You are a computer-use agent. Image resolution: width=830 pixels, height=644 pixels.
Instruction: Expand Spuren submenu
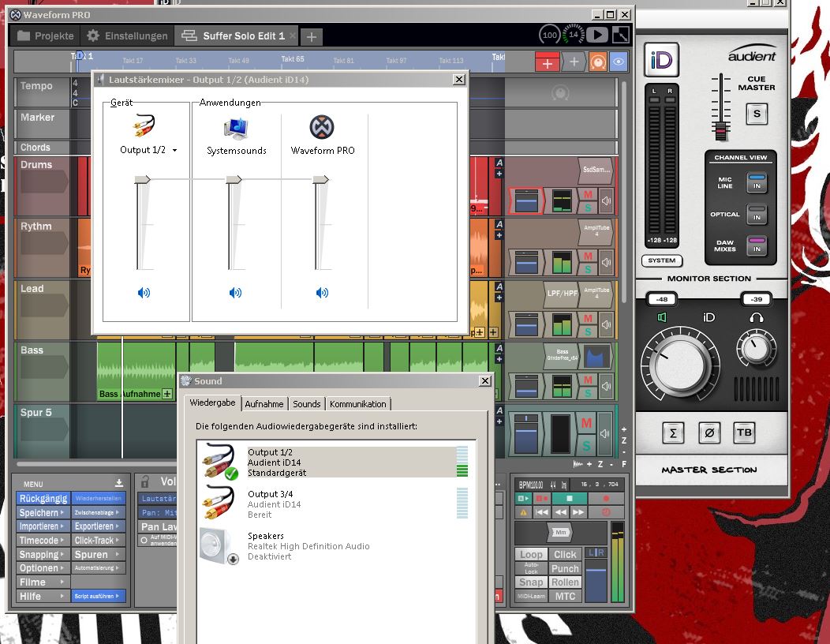99,554
